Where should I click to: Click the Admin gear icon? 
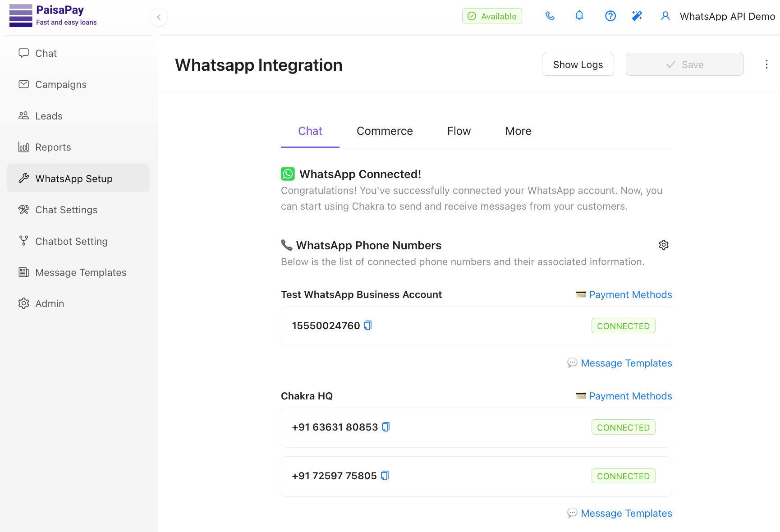click(x=24, y=303)
